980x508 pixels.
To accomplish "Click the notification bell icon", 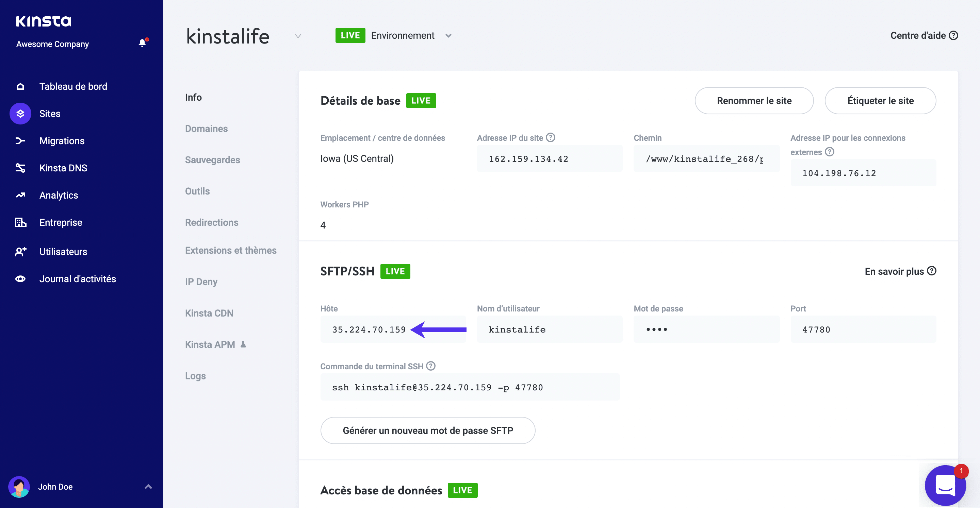I will pyautogui.click(x=142, y=43).
